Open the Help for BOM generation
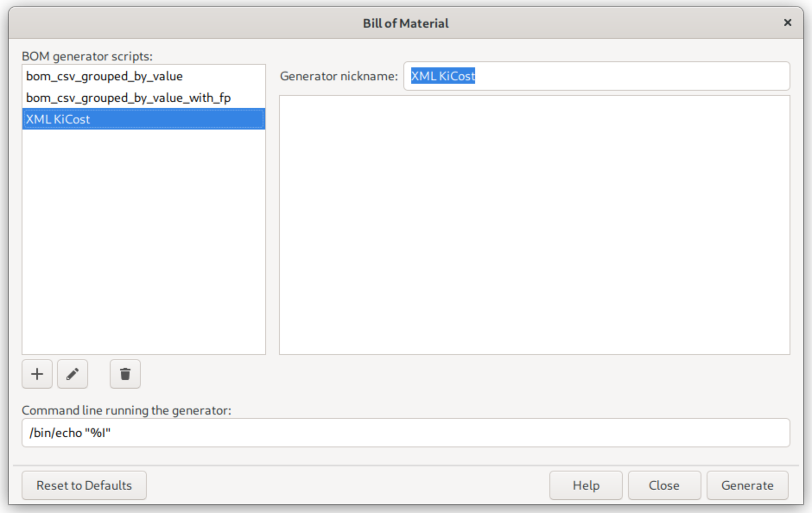Screen dimensions: 812x513 586,485
